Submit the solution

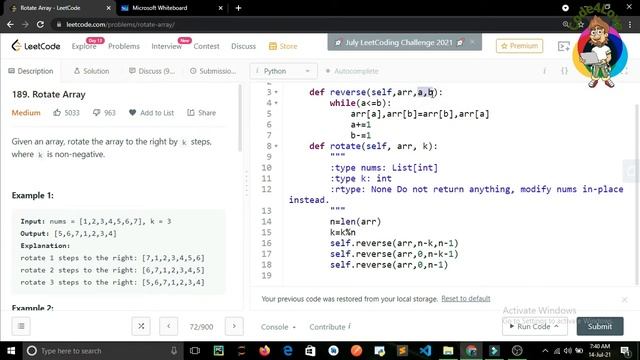pos(600,326)
